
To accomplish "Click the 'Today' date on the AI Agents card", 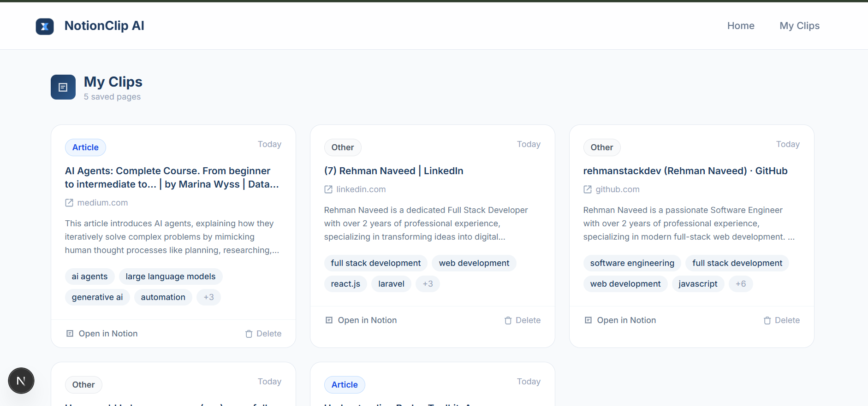I will (269, 144).
